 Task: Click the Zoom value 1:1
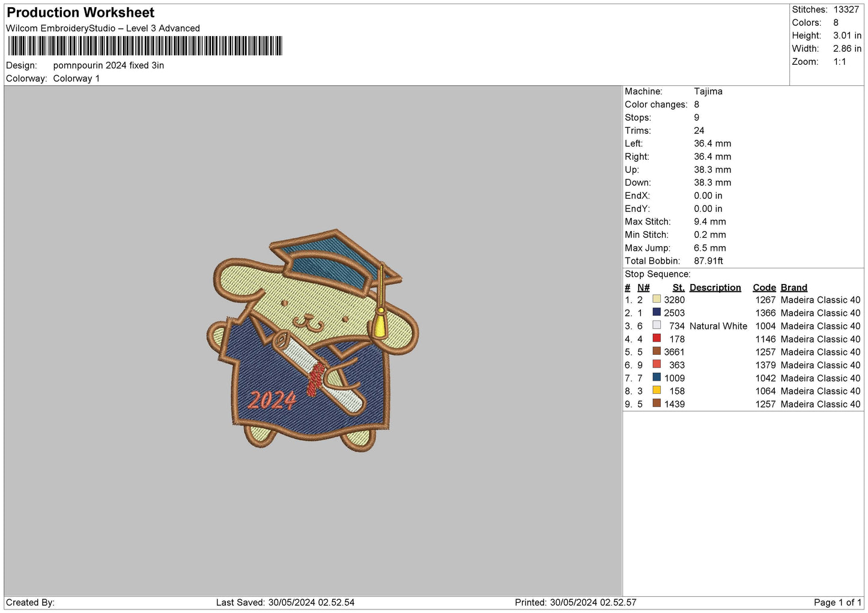click(839, 62)
